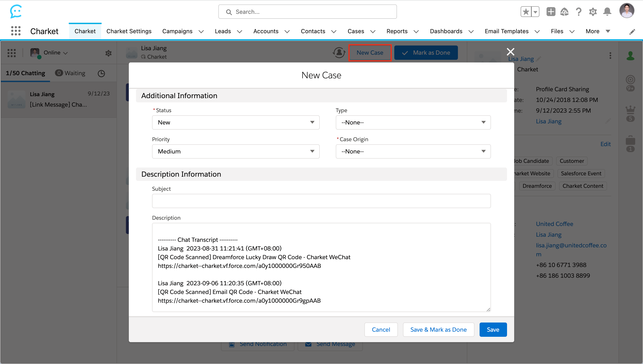Click the global actions plus icon
Image resolution: width=643 pixels, height=364 pixels.
click(x=551, y=12)
